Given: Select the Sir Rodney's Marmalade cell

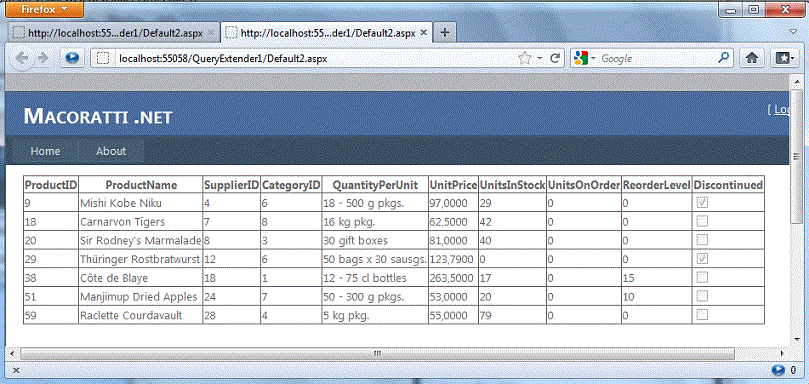Looking at the screenshot, I should (x=141, y=241).
